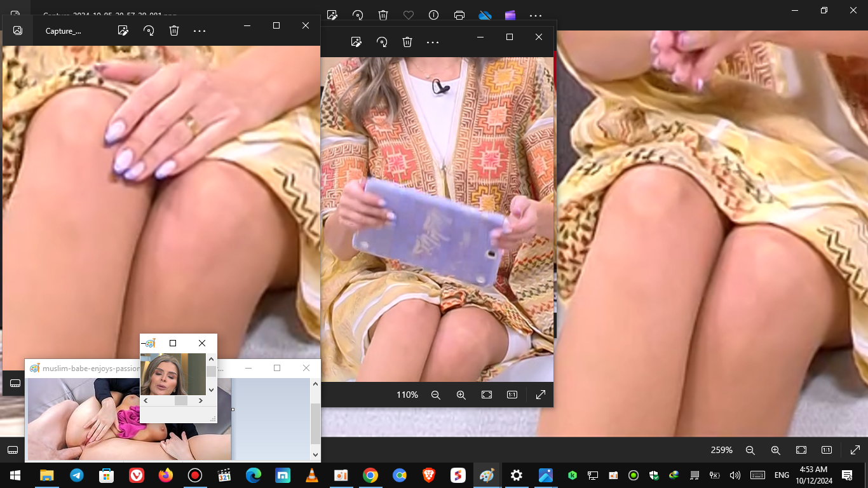Click the purple Clipchamp icon in the top toolbar
This screenshot has width=868, height=488.
pos(510,15)
